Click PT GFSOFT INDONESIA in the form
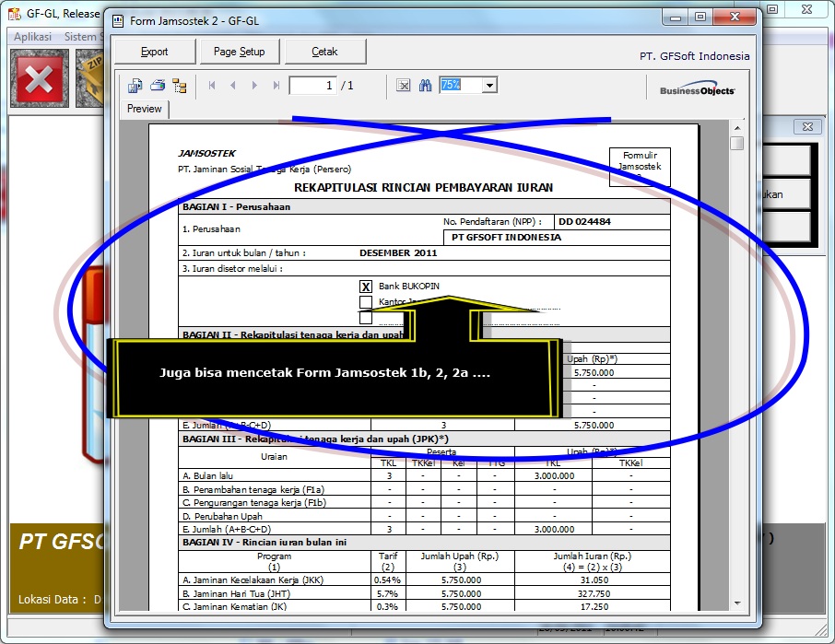Image resolution: width=835 pixels, height=644 pixels. (506, 238)
